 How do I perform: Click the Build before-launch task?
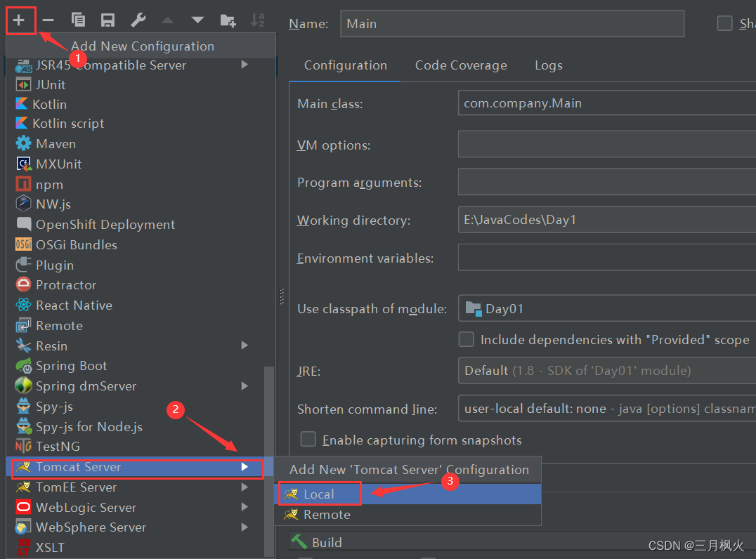click(316, 543)
